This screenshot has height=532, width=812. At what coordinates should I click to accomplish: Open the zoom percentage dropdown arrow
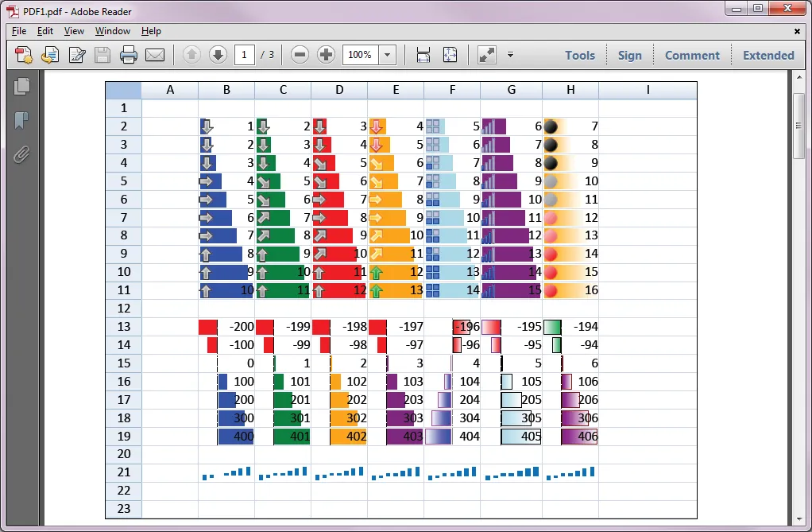[387, 55]
